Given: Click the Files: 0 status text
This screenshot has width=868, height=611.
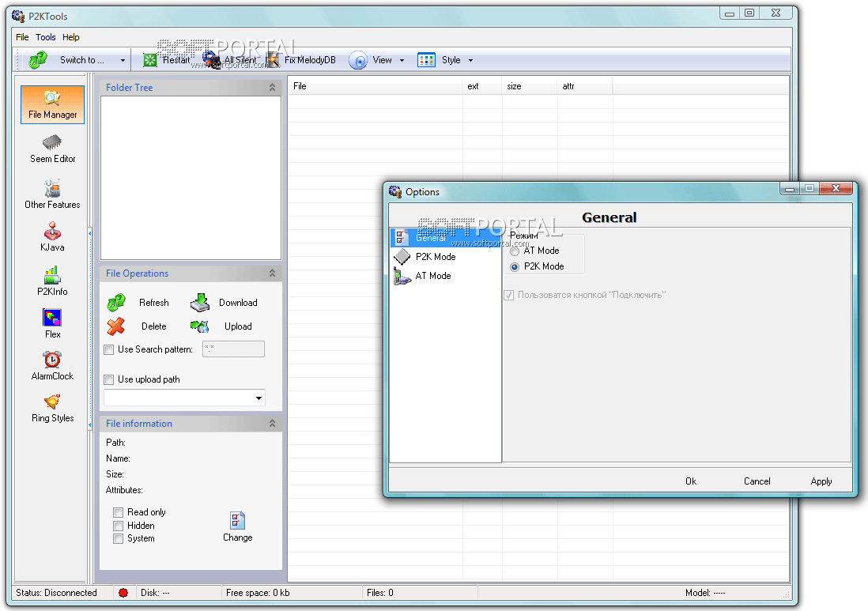Looking at the screenshot, I should click(379, 593).
